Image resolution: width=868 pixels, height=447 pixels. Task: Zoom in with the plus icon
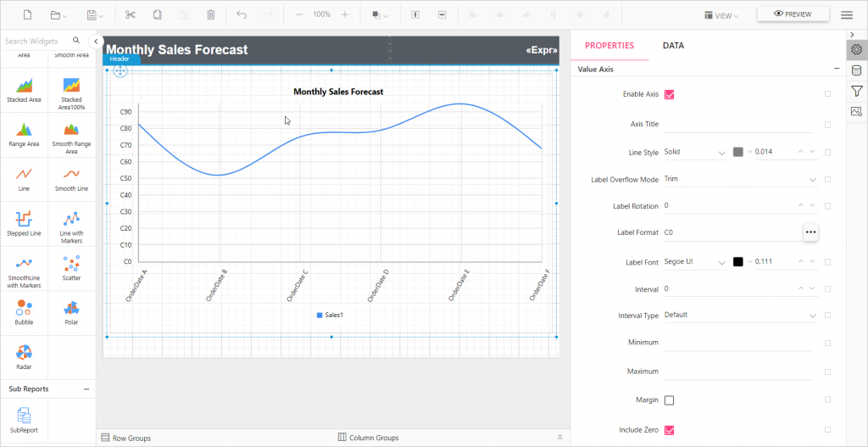[x=344, y=15]
